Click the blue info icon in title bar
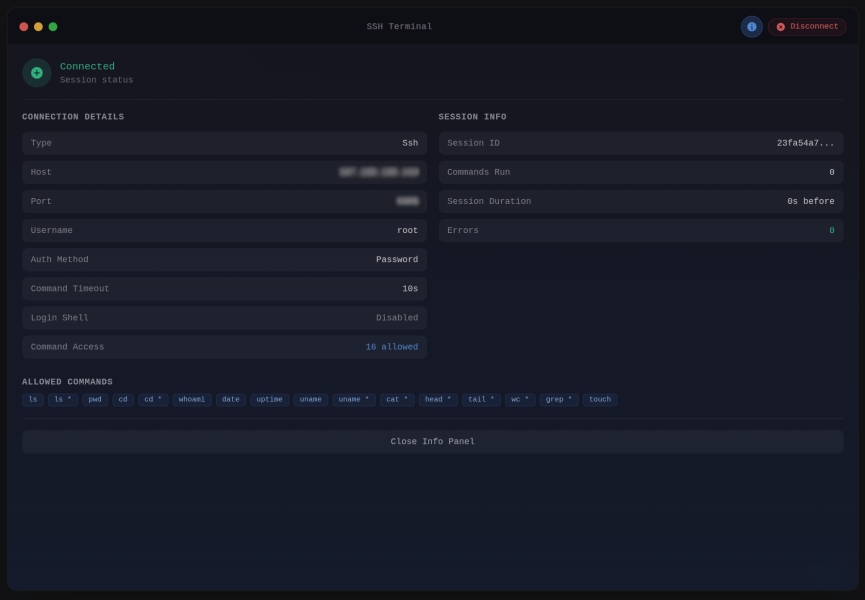Image resolution: width=865 pixels, height=600 pixels. (751, 27)
